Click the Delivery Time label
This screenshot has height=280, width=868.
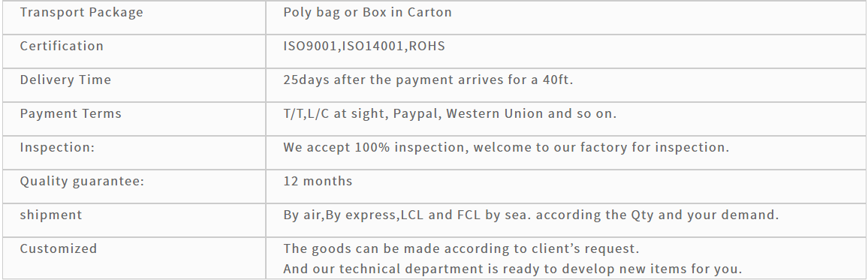coord(65,80)
